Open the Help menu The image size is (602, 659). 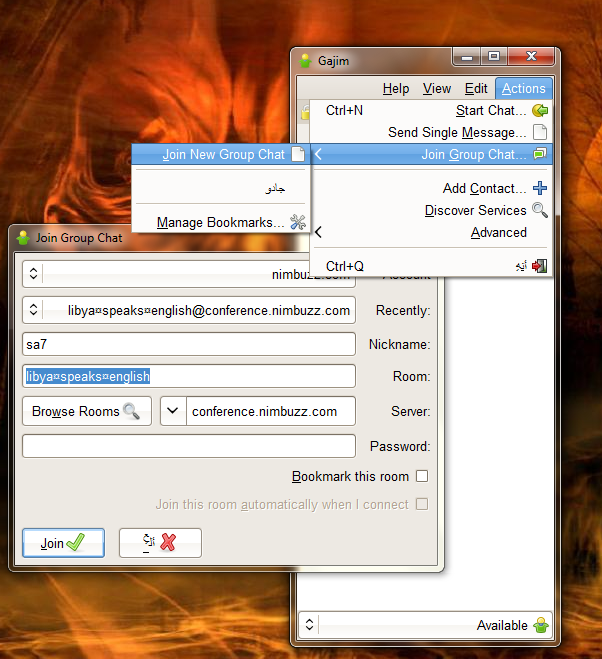click(396, 88)
